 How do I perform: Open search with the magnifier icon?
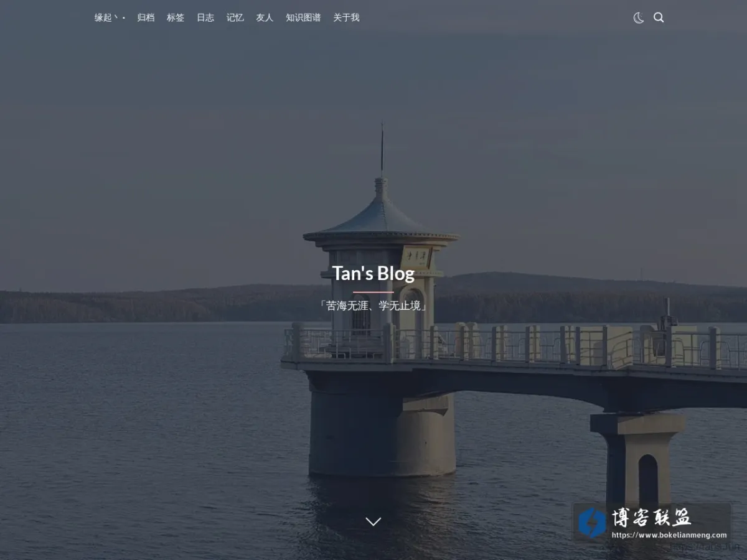tap(659, 18)
